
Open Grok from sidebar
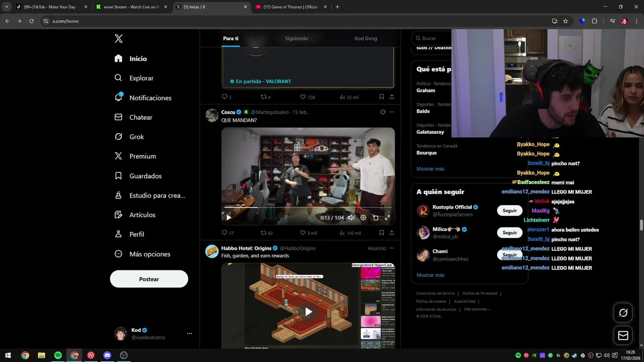[x=129, y=137]
